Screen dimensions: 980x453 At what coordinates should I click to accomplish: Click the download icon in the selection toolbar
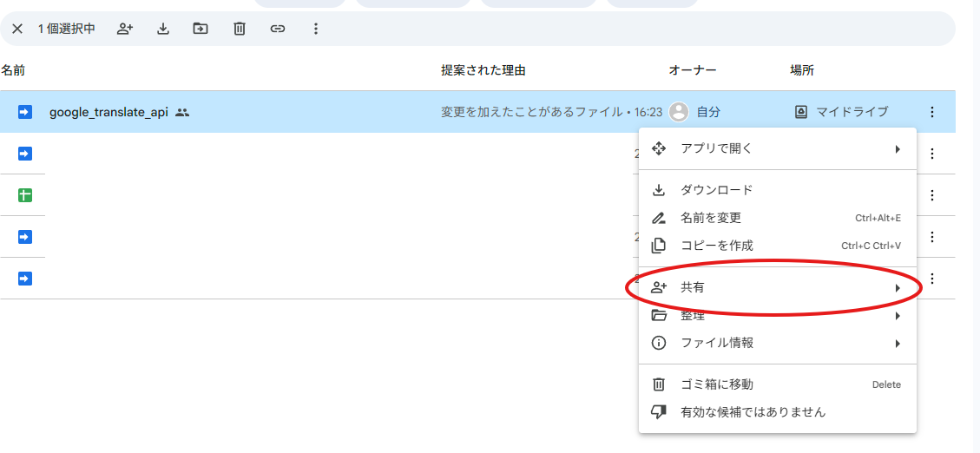163,29
